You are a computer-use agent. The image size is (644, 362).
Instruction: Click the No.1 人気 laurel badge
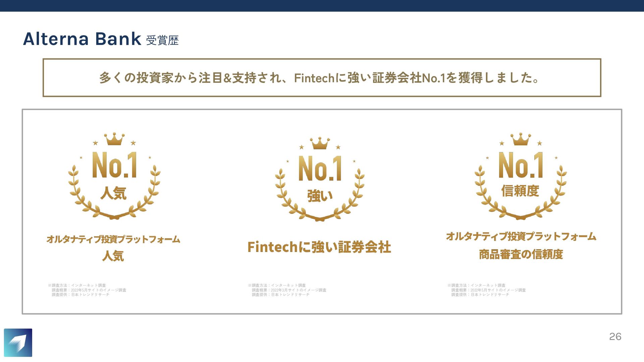(x=114, y=176)
